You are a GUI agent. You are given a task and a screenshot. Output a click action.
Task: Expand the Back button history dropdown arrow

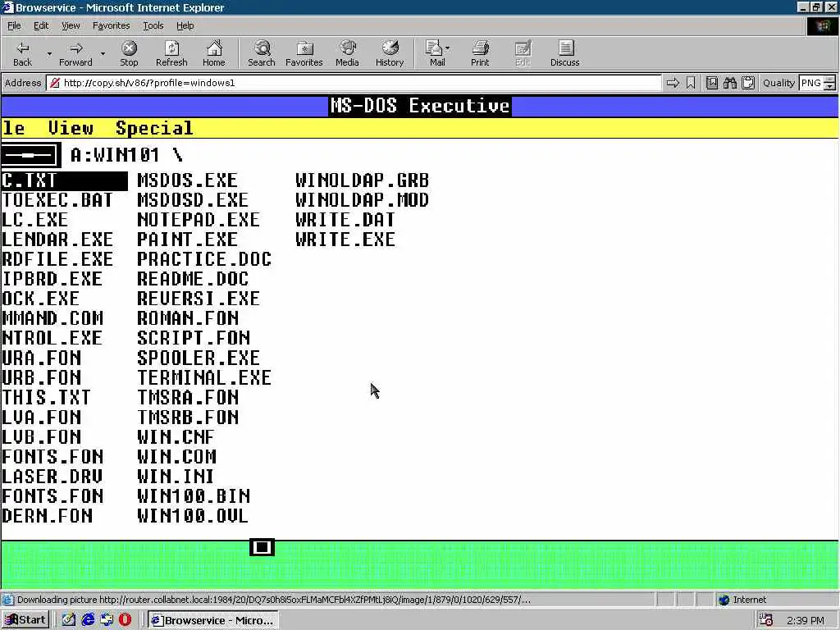49,53
